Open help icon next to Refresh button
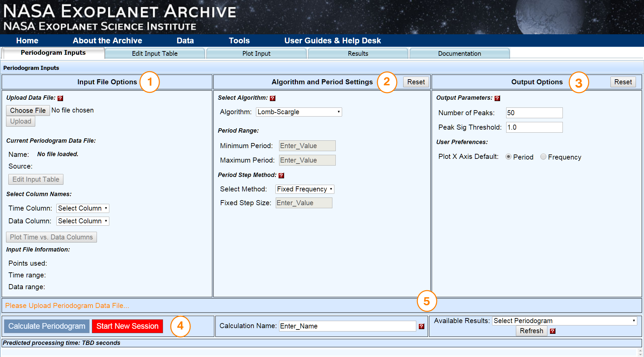This screenshot has height=357, width=644. 553,331
